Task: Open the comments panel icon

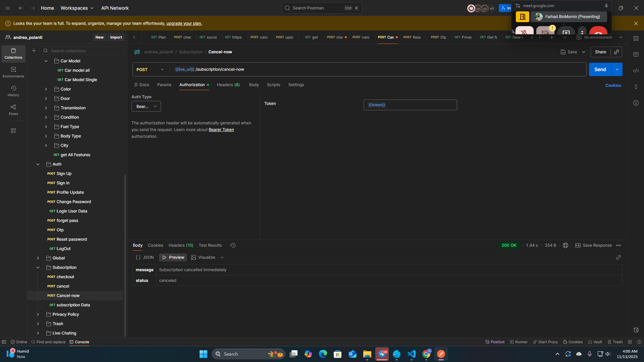Action: pos(636,55)
